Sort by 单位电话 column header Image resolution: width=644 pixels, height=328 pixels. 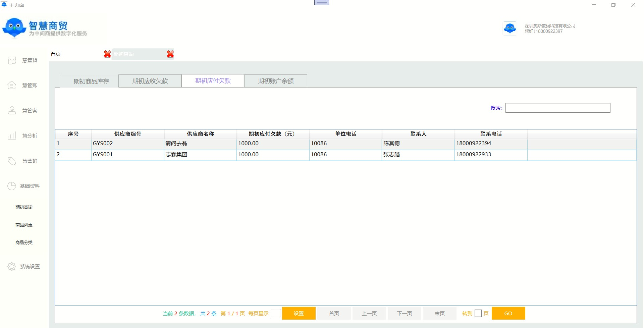(x=346, y=134)
